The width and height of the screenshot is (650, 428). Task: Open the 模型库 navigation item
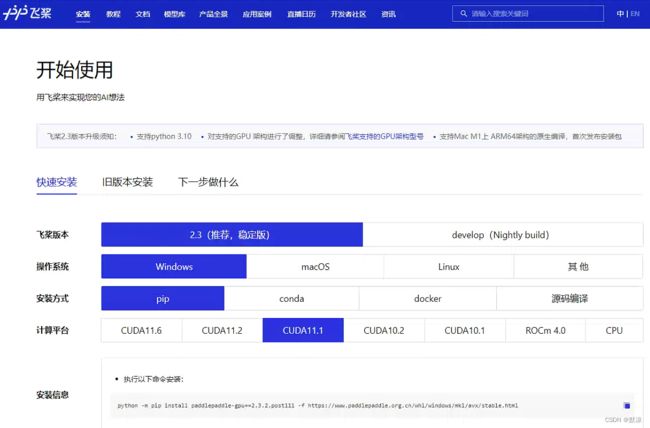[175, 14]
